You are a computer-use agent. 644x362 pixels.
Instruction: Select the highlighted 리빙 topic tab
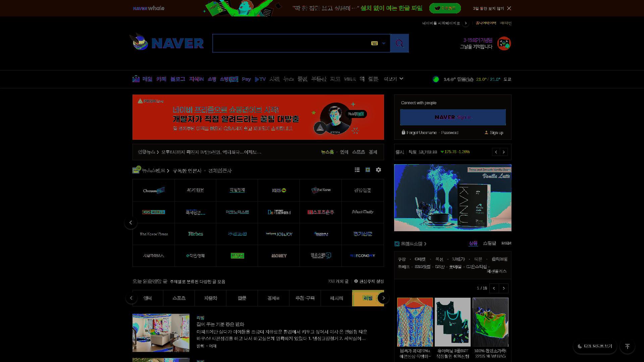pyautogui.click(x=368, y=298)
